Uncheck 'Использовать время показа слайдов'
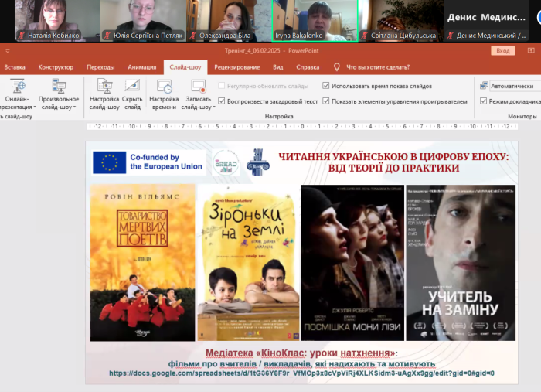 click(326, 86)
